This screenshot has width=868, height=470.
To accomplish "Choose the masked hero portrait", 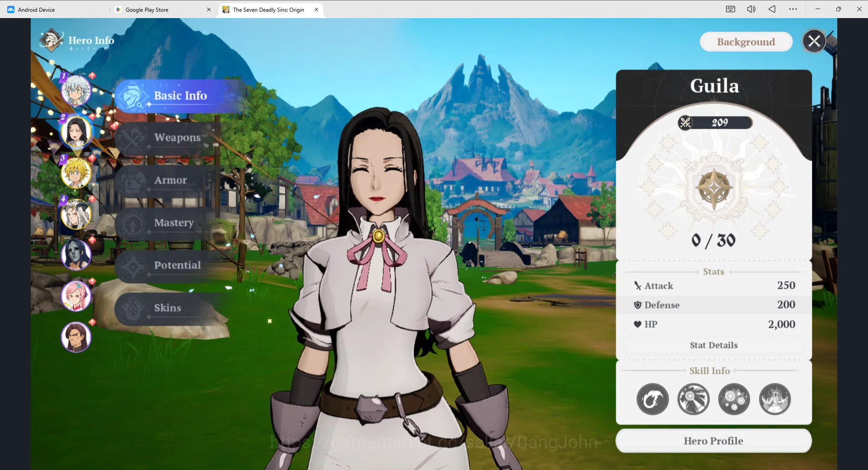I will tap(76, 254).
